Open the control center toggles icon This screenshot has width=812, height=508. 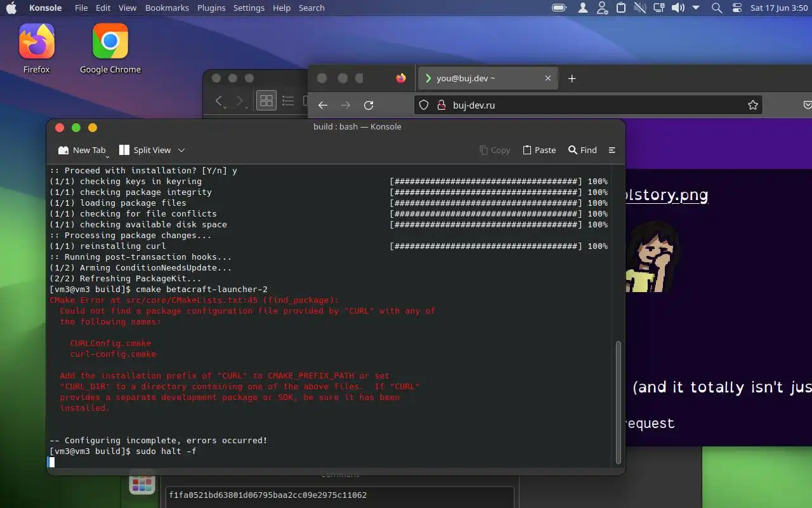737,8
